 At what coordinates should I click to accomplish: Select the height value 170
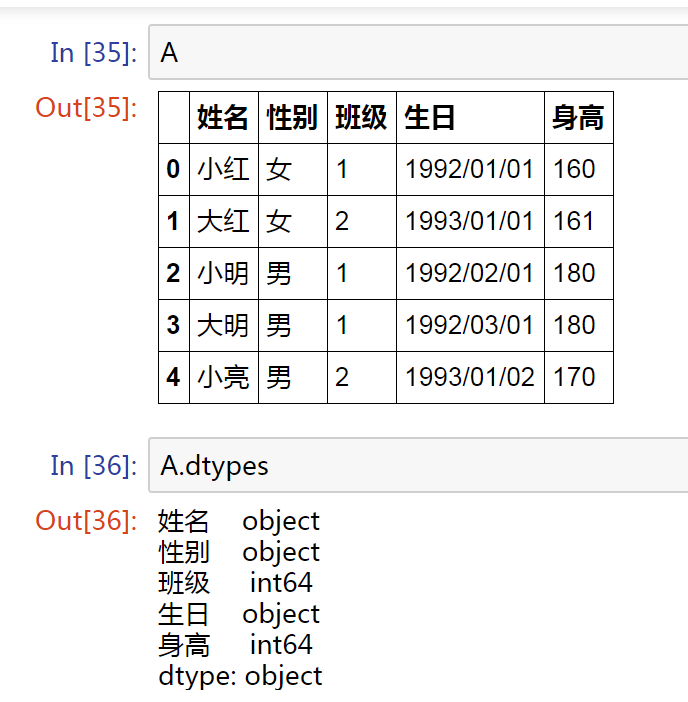pyautogui.click(x=574, y=377)
